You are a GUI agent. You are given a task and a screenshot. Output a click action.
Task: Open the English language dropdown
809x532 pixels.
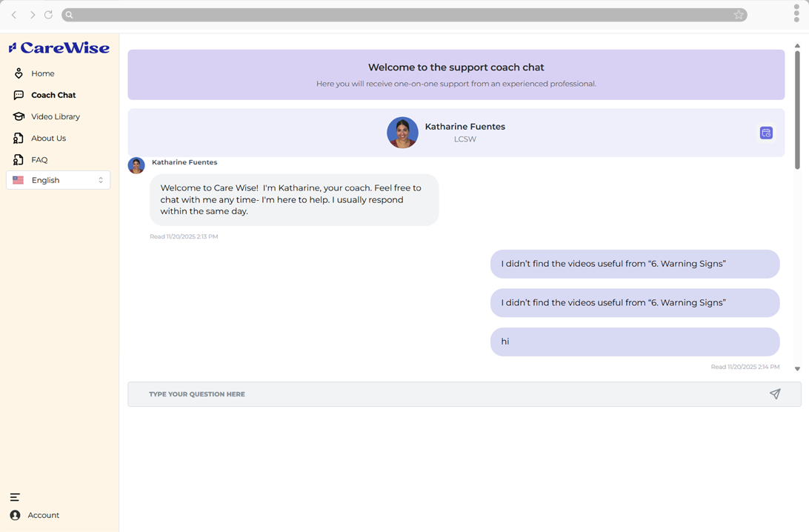tap(59, 180)
